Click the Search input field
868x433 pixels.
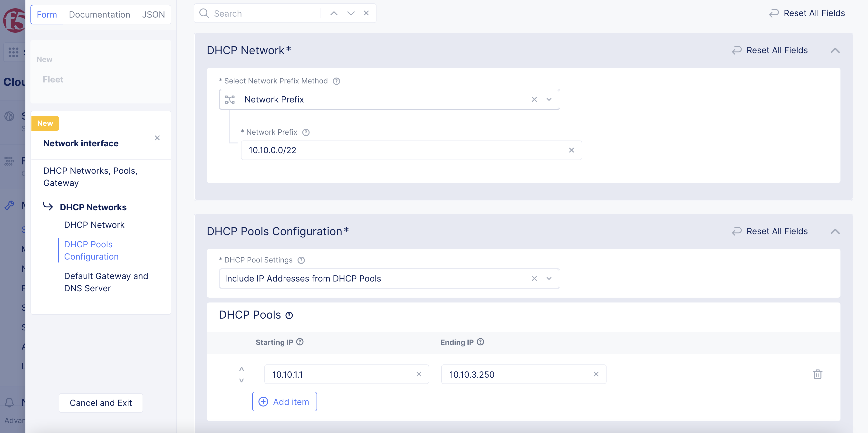[x=264, y=13]
